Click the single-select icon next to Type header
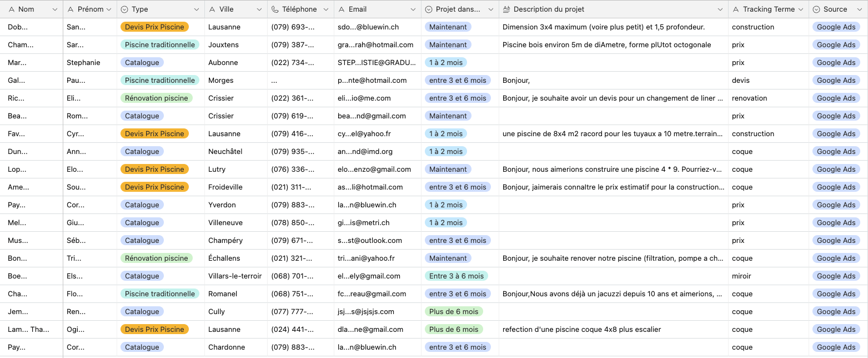Image resolution: width=868 pixels, height=358 pixels. 124,9
